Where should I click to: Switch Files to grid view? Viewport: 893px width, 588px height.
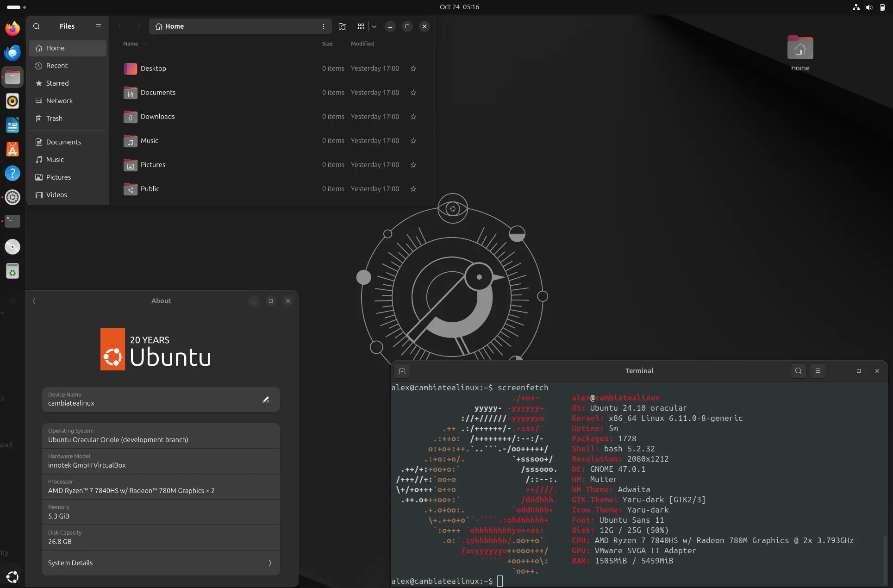361,26
